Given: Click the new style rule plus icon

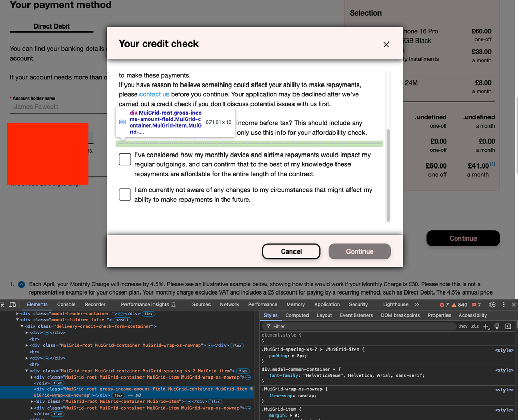Looking at the screenshot, I should point(486,326).
